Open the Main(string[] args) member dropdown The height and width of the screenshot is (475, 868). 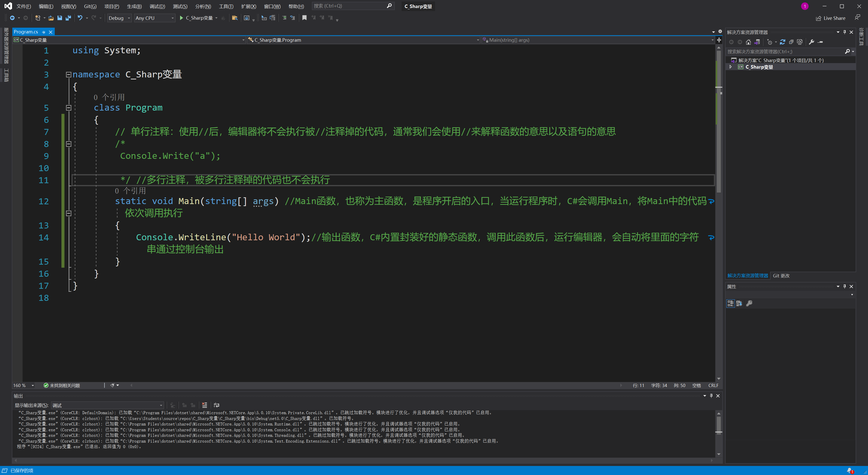coord(598,40)
